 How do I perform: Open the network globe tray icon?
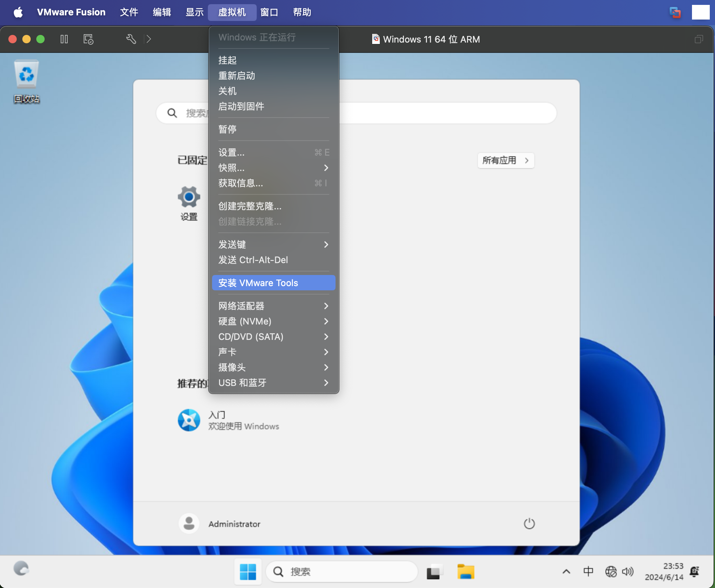pos(611,572)
